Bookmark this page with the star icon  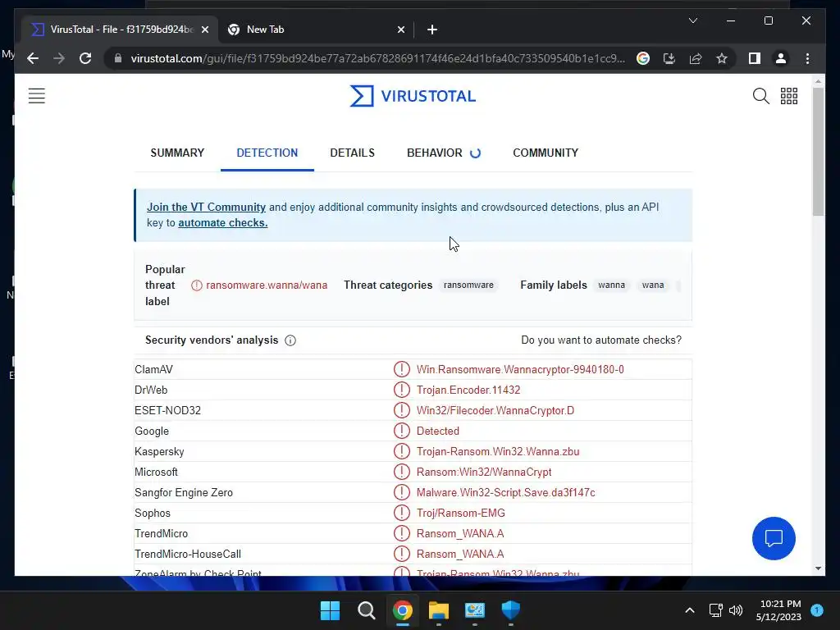pyautogui.click(x=722, y=58)
